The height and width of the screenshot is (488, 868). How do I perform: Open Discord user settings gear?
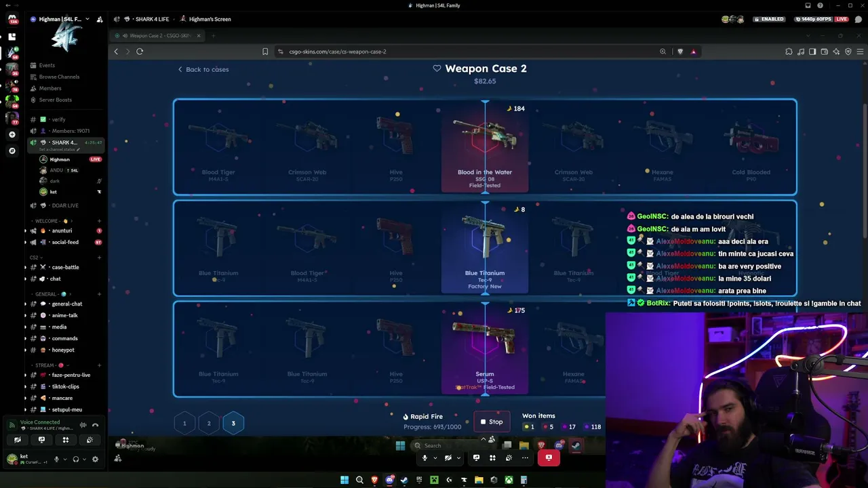click(95, 459)
